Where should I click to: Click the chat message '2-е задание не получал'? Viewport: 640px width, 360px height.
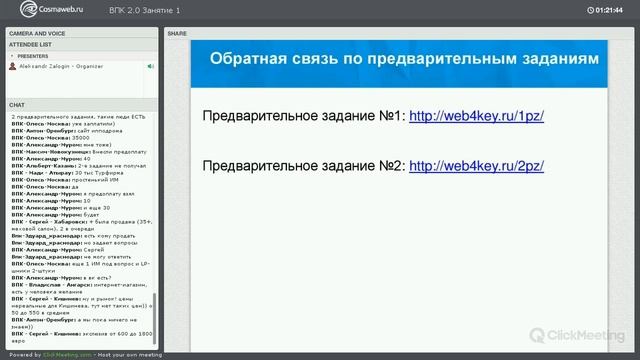pos(112,166)
